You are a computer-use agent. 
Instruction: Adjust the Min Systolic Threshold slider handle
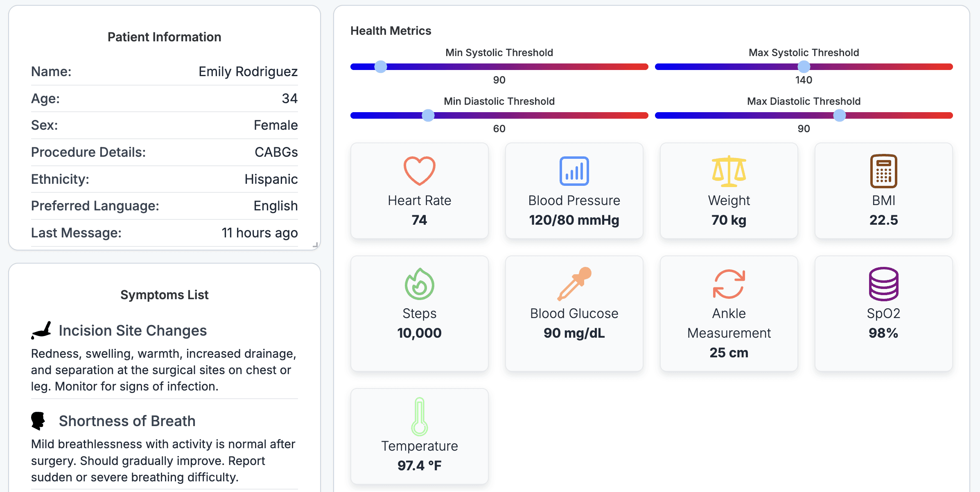tap(381, 67)
